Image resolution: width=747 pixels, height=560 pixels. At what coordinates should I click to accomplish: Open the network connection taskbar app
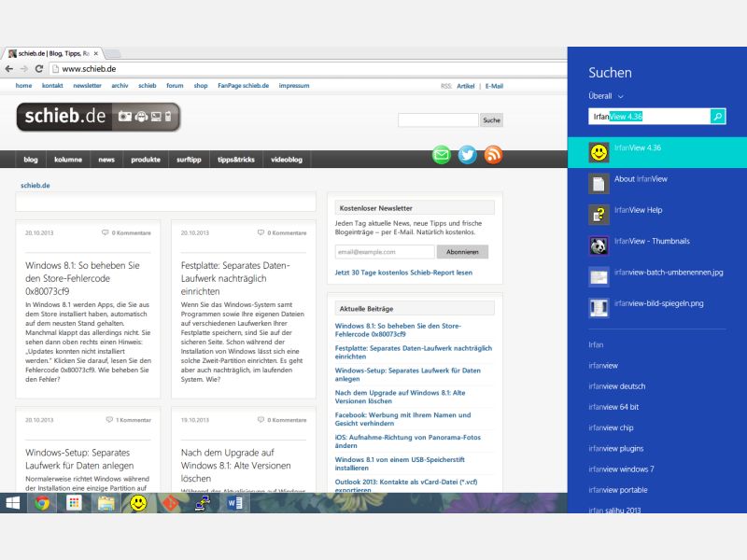(x=203, y=503)
